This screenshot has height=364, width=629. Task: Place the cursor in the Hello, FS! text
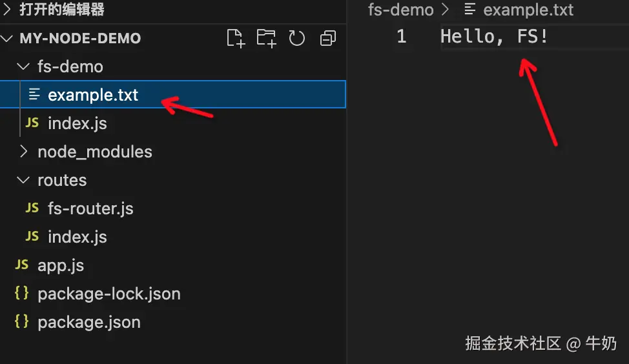click(x=494, y=36)
